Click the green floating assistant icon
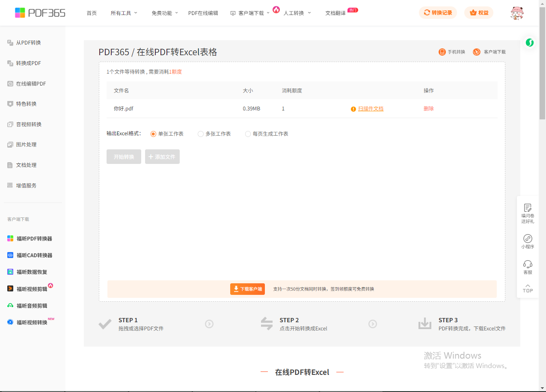546x392 pixels. (x=530, y=42)
